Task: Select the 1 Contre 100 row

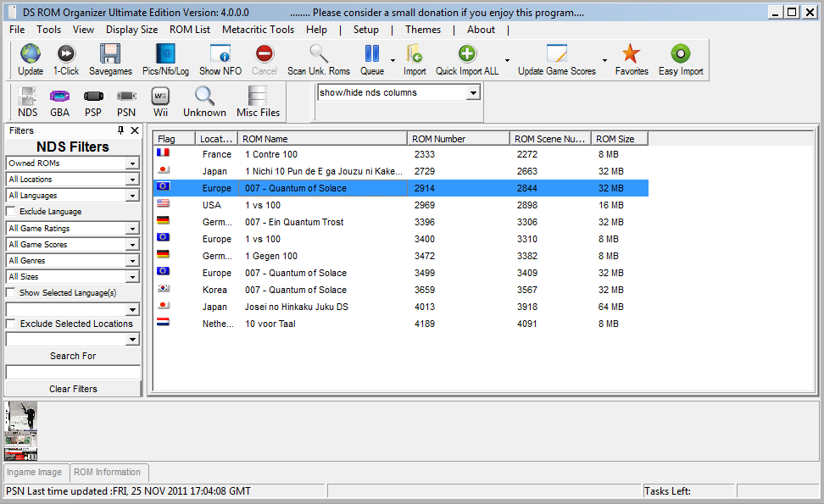Action: coord(400,154)
